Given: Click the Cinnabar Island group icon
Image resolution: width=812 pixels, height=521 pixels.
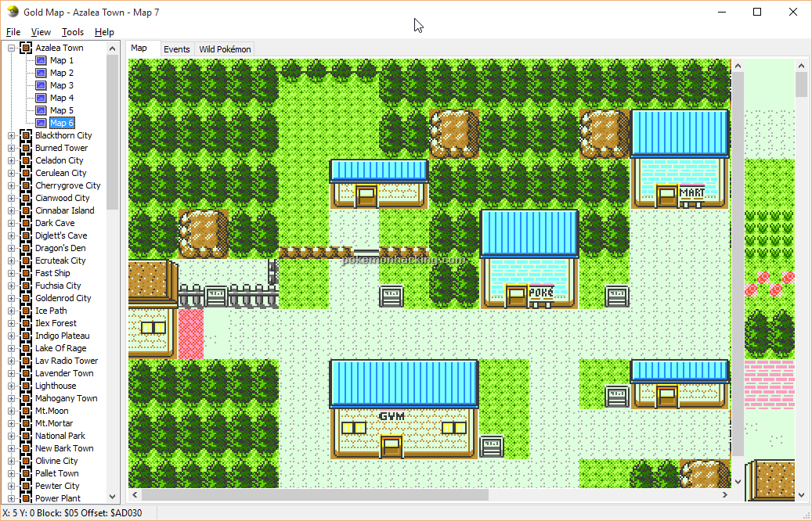Looking at the screenshot, I should point(26,210).
